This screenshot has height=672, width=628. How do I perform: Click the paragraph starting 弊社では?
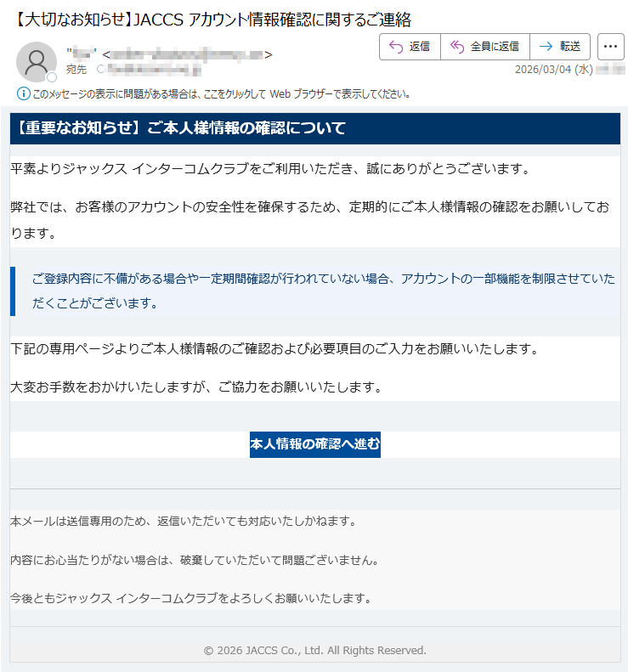(310, 220)
